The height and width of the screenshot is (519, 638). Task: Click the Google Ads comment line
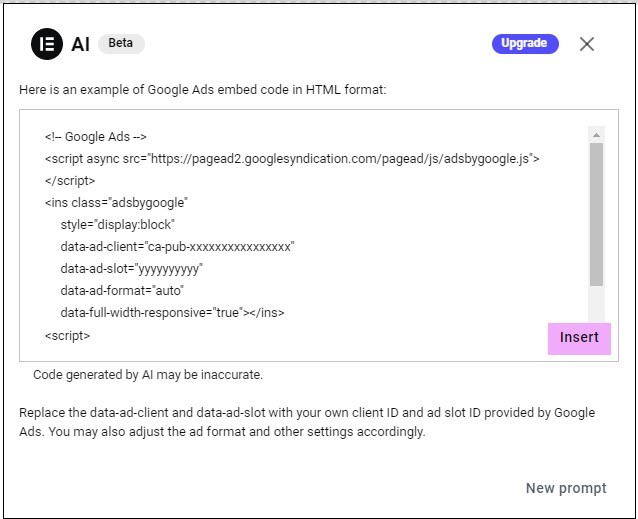coord(96,137)
